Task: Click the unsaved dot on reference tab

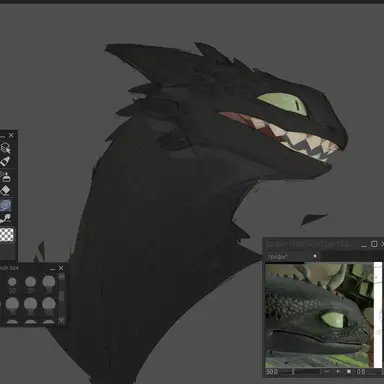Action: (315, 256)
